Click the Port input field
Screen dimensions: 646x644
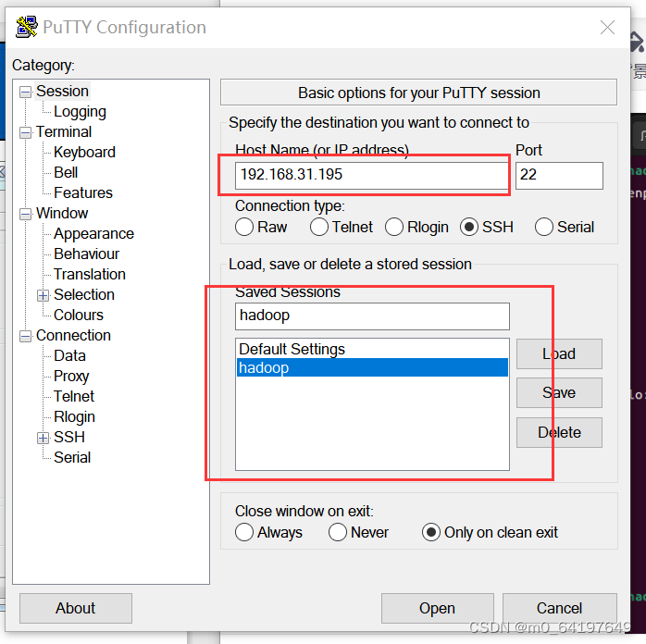coord(559,176)
